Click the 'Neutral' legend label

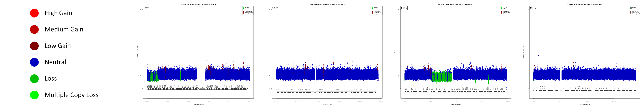pos(55,62)
